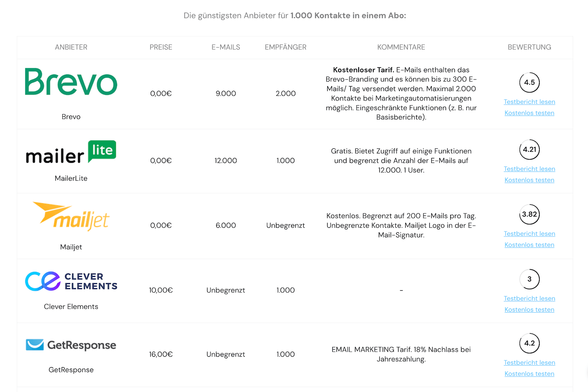Click the Clever Elements logo

(x=71, y=282)
